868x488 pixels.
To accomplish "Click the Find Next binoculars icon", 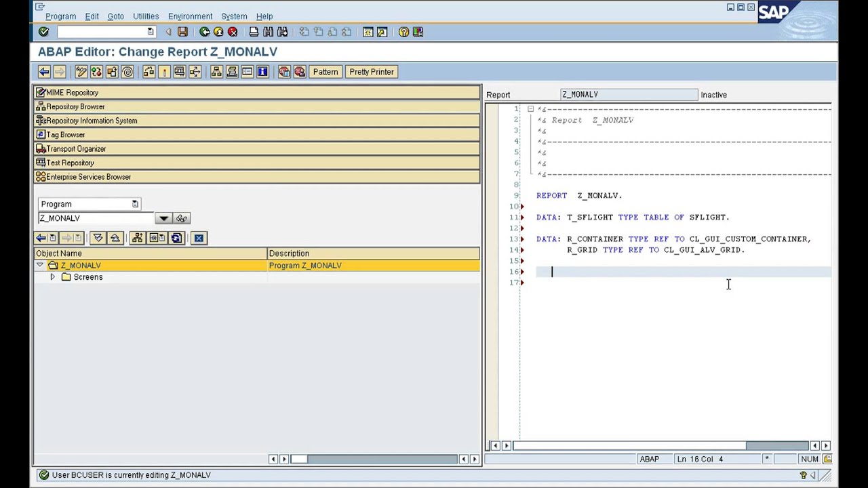I will click(282, 32).
